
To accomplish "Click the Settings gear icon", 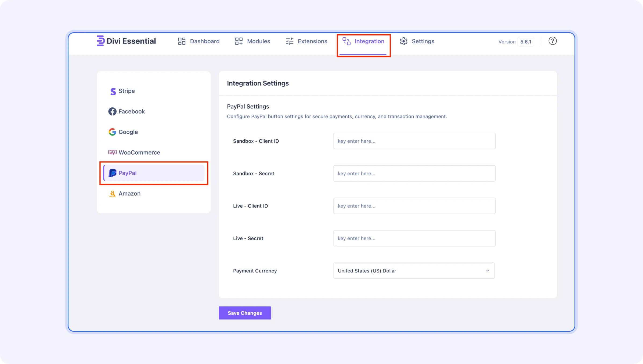I will [x=403, y=41].
